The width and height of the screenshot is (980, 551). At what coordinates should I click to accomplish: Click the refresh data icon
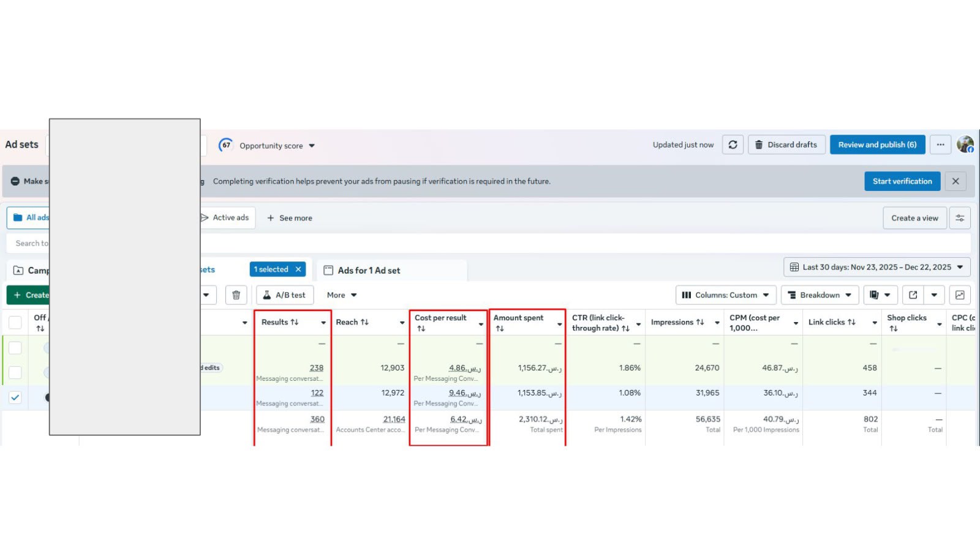pos(733,144)
